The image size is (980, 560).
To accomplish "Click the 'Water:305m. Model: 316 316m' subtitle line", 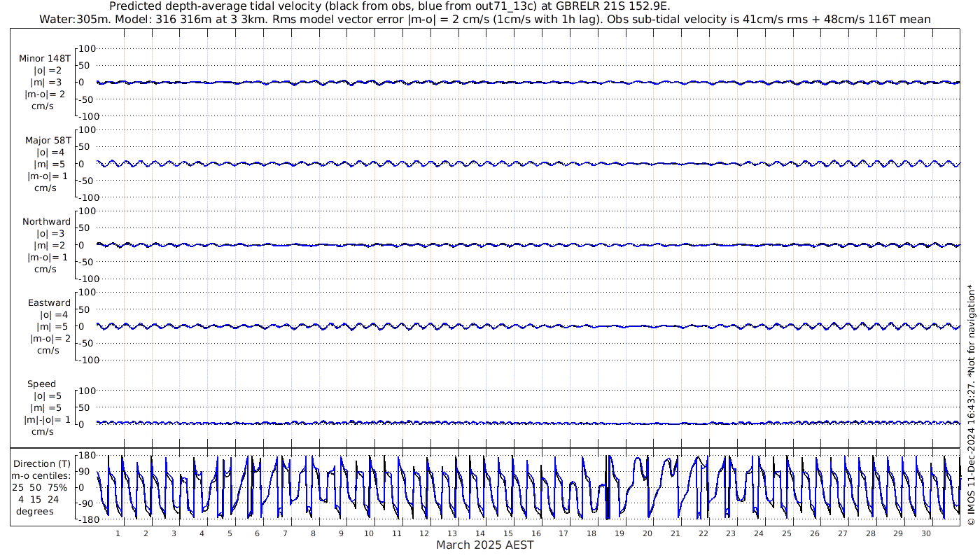I will (486, 20).
